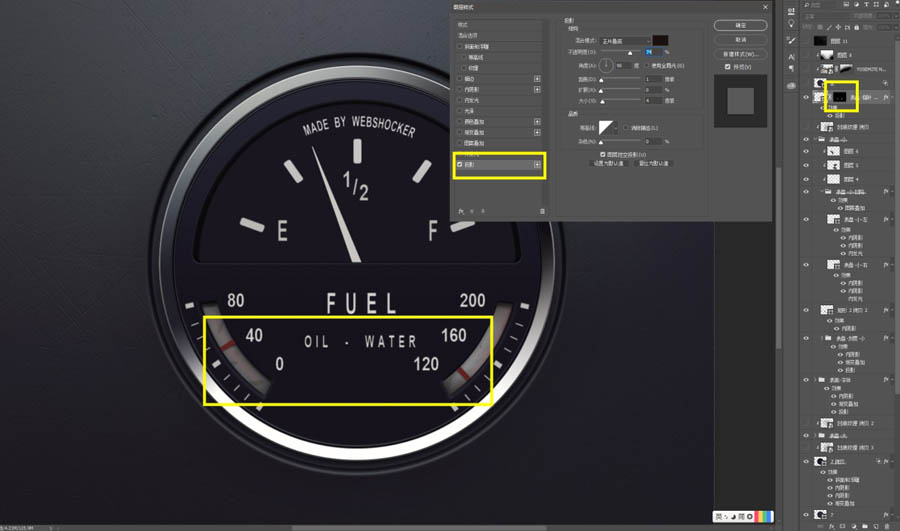This screenshot has height=531, width=900.
Task: Click the delete layer trash icon in Layers panel
Action: pos(887,526)
